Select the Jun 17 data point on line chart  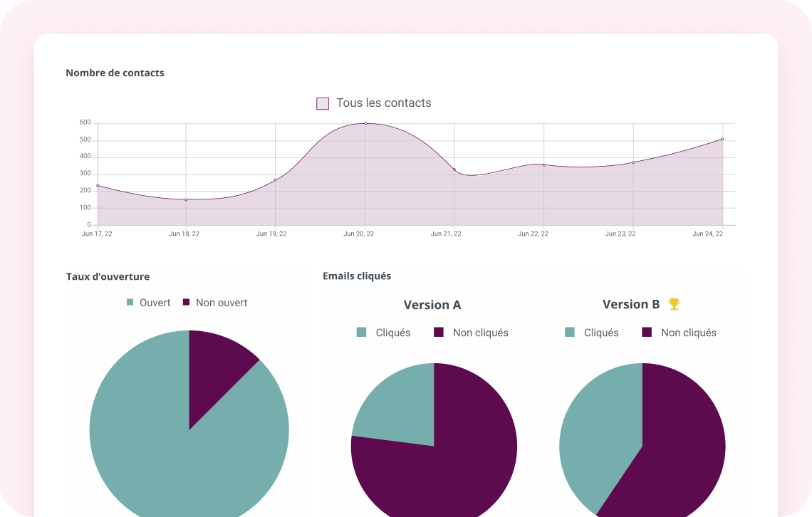click(x=98, y=186)
